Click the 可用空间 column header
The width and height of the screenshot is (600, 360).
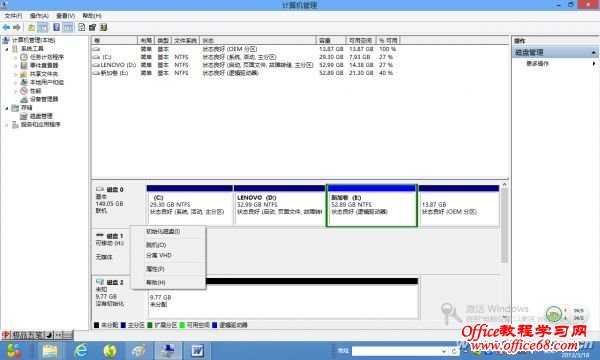[x=361, y=40]
